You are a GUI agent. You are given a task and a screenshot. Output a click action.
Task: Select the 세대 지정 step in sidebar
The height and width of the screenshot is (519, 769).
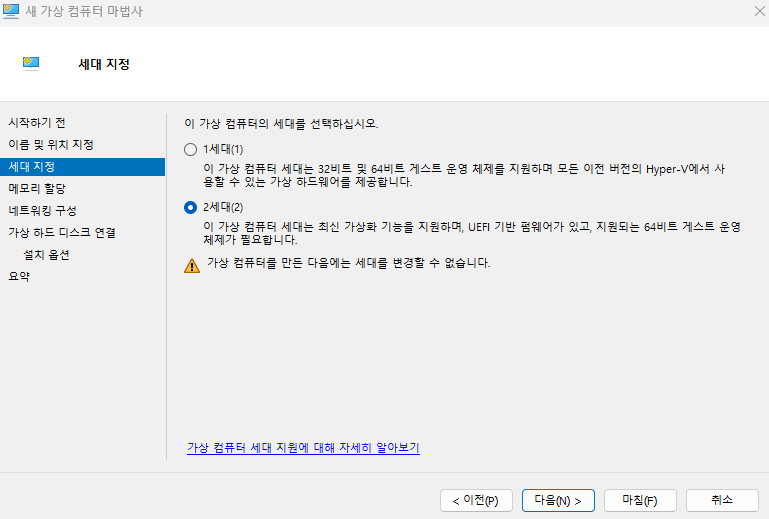[x=82, y=167]
